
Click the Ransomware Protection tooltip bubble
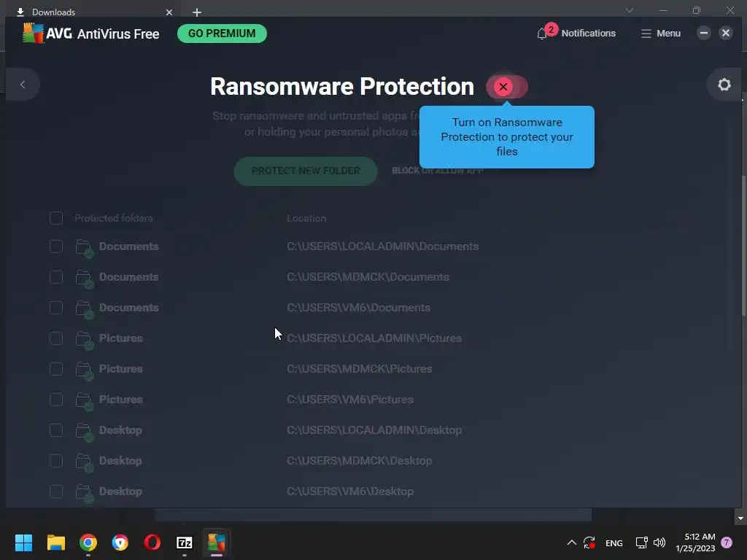[x=506, y=137]
